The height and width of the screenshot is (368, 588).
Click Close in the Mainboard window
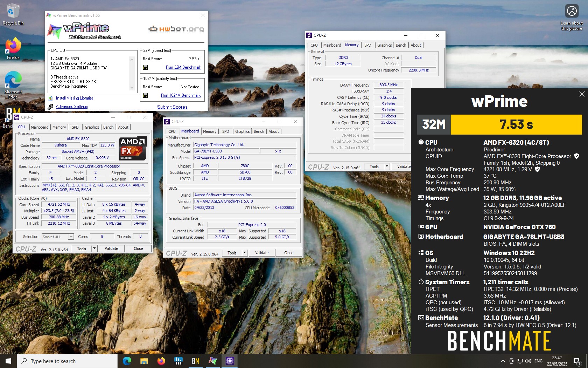pyautogui.click(x=289, y=253)
